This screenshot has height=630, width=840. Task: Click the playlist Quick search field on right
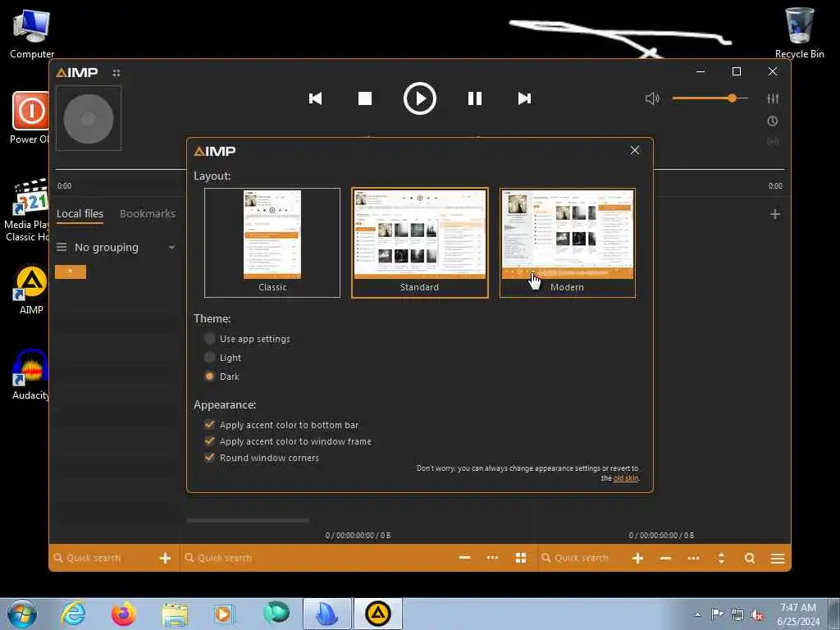click(x=582, y=558)
